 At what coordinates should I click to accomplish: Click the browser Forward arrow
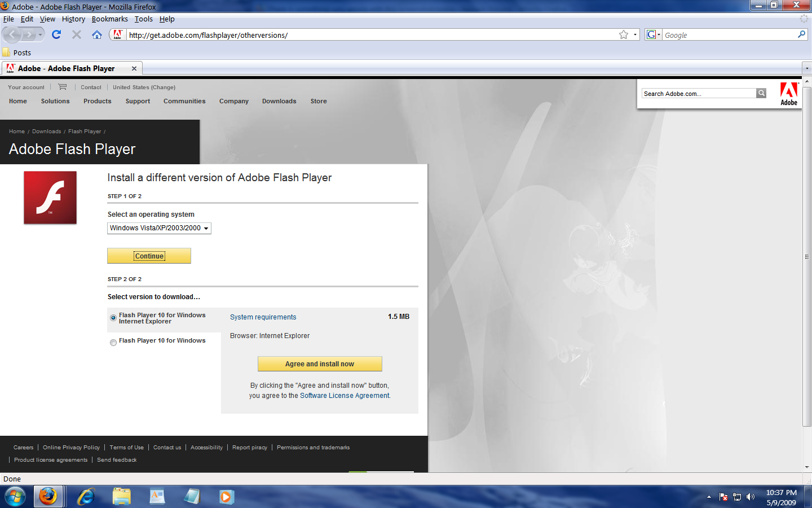29,35
